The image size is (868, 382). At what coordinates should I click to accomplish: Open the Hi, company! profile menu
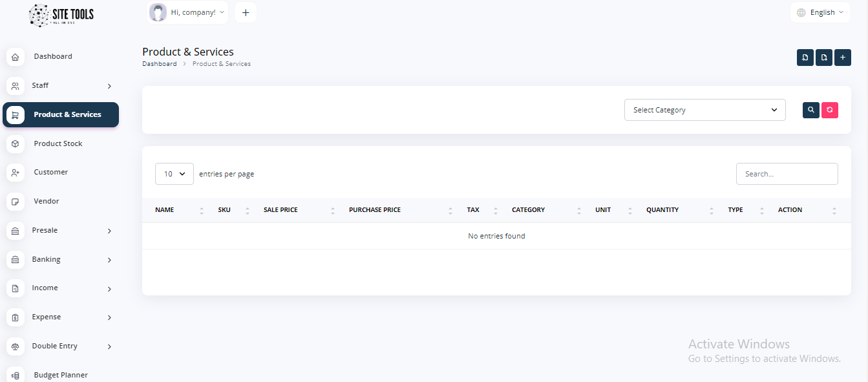(187, 12)
